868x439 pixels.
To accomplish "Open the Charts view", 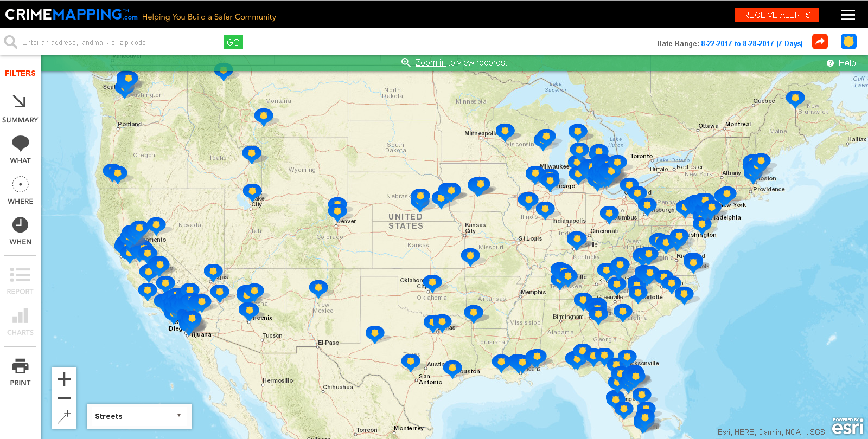I will click(20, 322).
